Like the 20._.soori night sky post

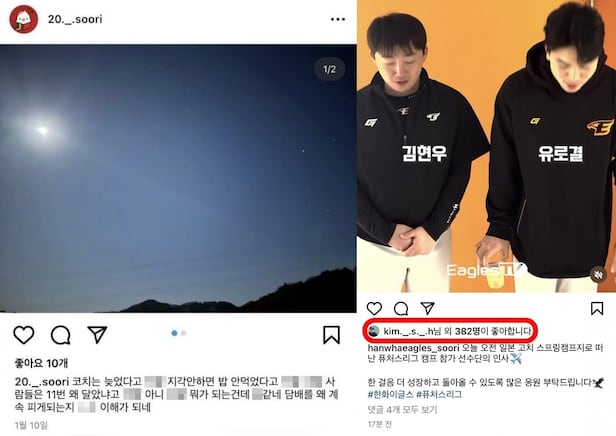tap(24, 335)
